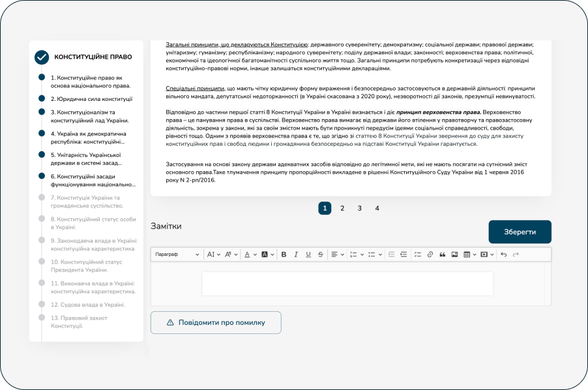The height and width of the screenshot is (390, 588).
Task: Insert a to-do checklist in notes
Action: (418, 255)
